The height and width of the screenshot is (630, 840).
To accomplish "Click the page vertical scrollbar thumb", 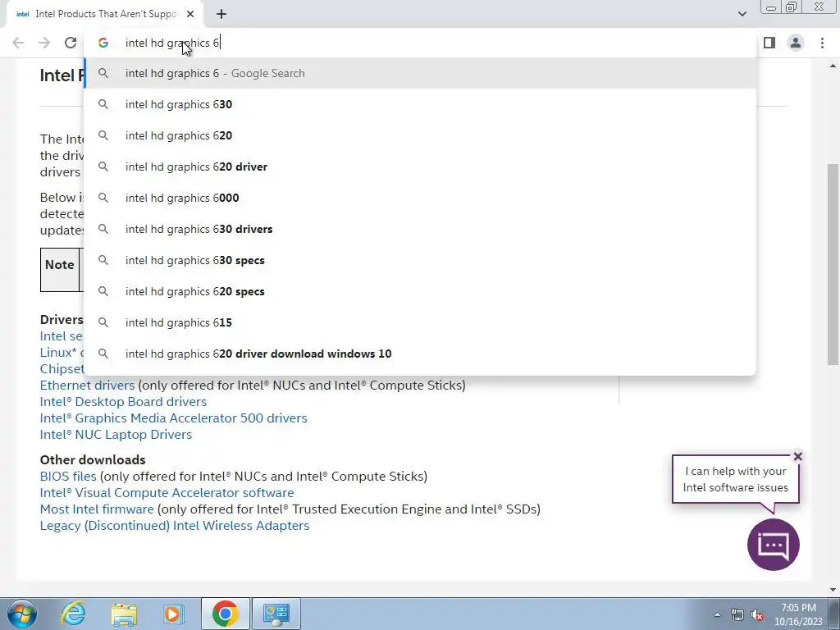I will coord(833,265).
